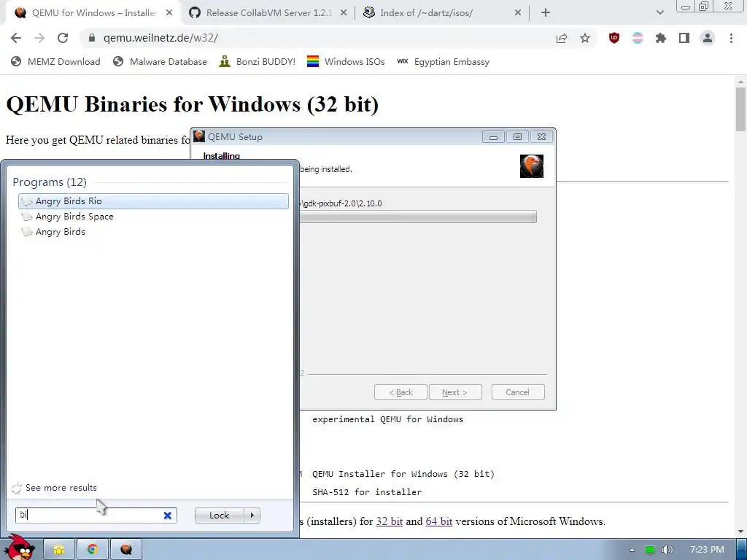Close the Index of isos tab
Viewport: 747px width, 560px height.
[x=518, y=13]
